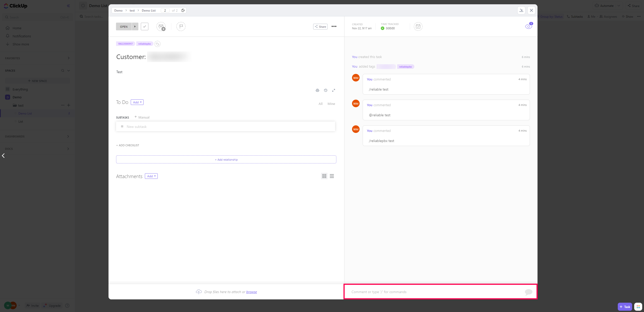
Task: Click the reliablepbx tag on task
Action: click(145, 44)
